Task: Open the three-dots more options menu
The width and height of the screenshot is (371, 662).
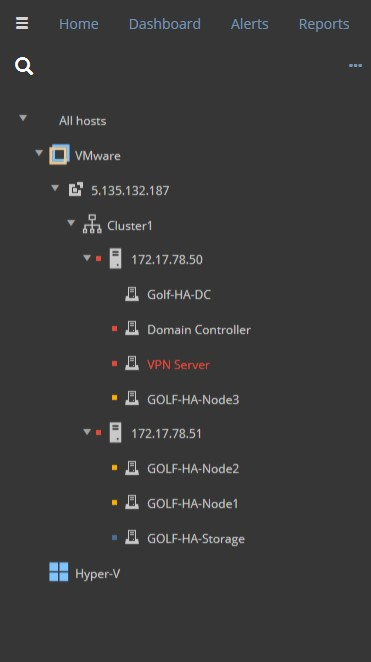Action: (355, 65)
